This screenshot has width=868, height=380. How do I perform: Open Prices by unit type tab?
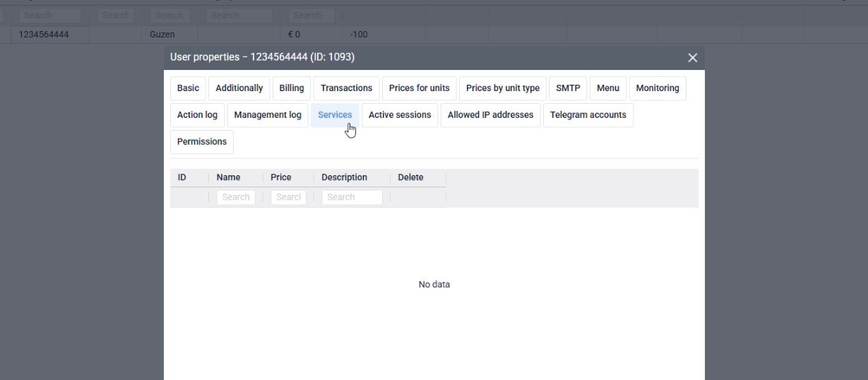pos(503,88)
